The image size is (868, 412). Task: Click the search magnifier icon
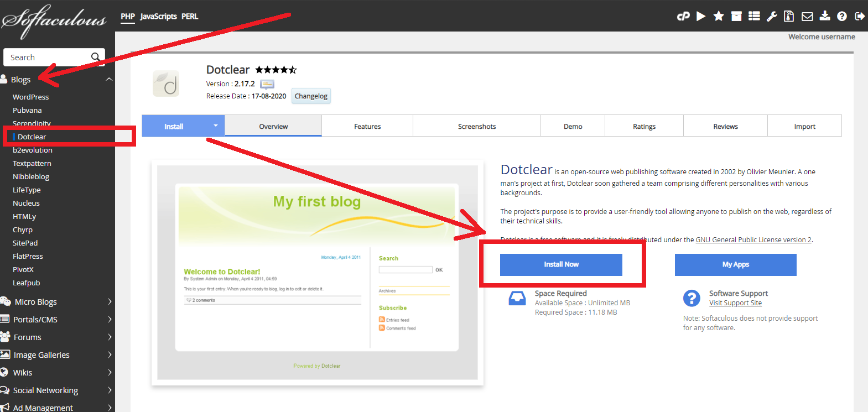pyautogui.click(x=96, y=57)
